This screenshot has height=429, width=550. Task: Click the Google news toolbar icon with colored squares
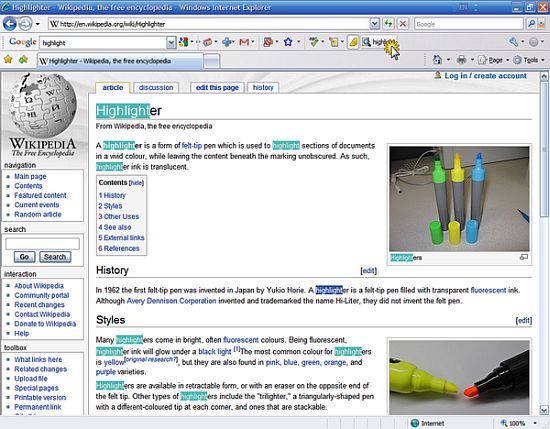[183, 42]
